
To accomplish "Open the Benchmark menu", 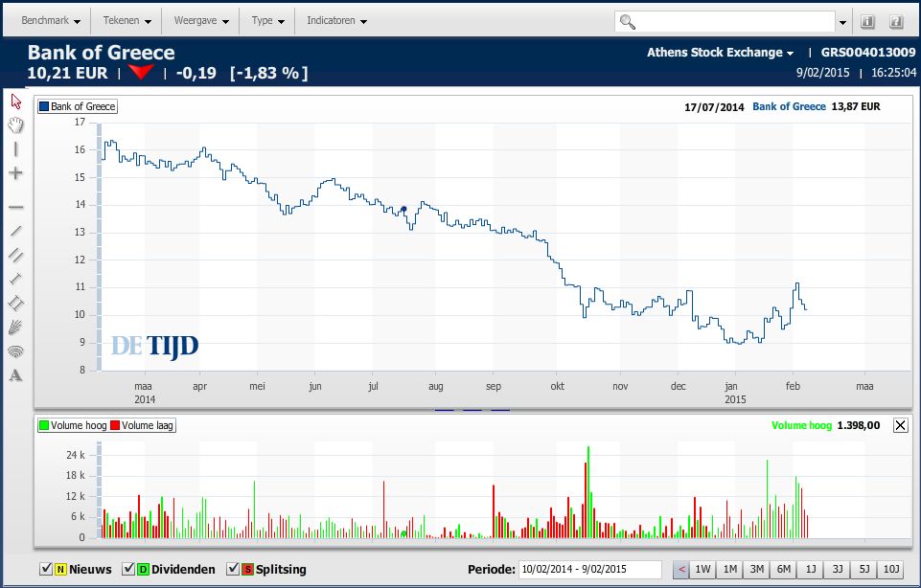I will 51,21.
